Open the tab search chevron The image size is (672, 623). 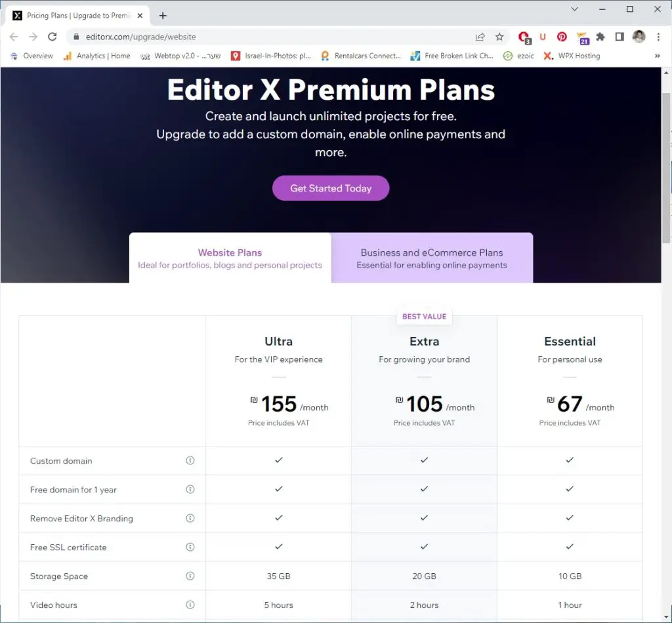click(575, 9)
